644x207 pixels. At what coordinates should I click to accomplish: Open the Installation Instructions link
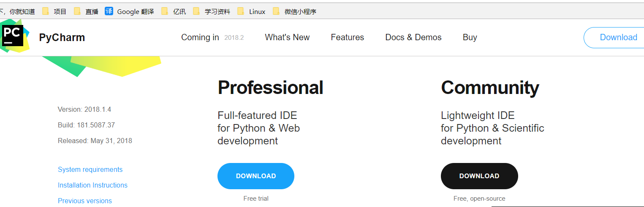pos(92,185)
